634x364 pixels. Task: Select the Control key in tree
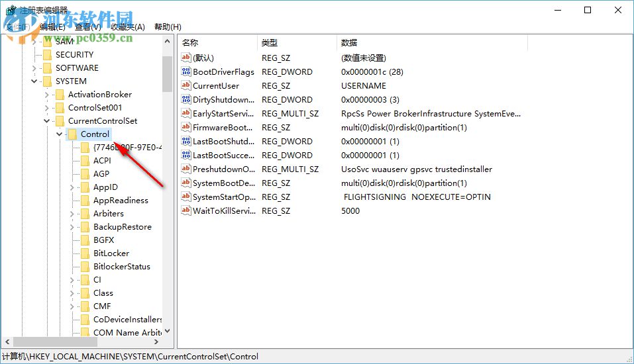tap(95, 134)
